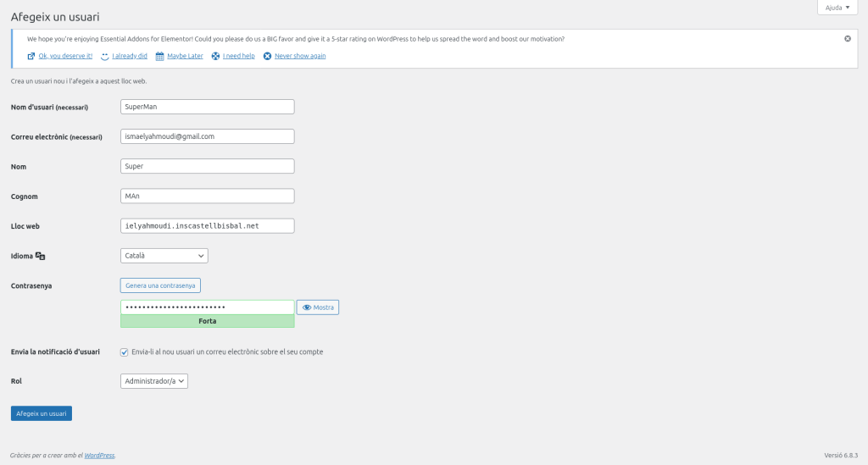Screen dimensions: 868x465
Task: Click the smiley icon beside 'I already did'
Action: tap(105, 57)
